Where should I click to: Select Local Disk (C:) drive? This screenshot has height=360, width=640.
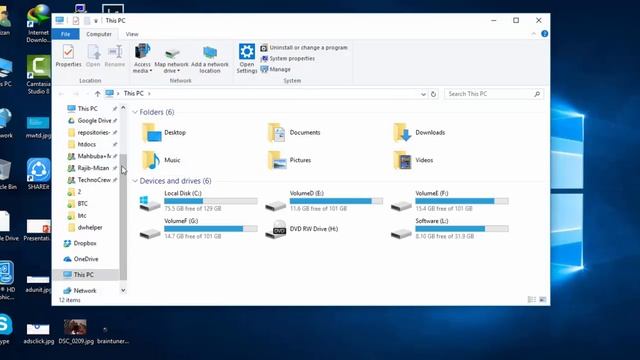click(x=198, y=201)
